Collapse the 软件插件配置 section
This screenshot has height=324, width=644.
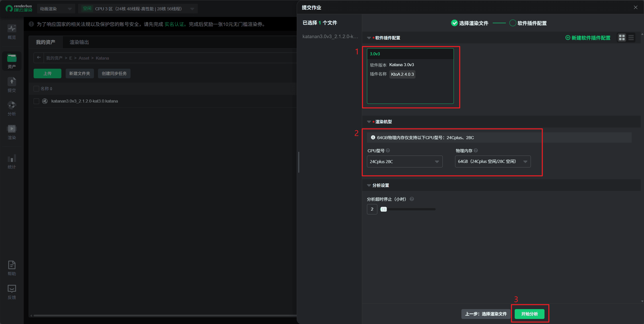pyautogui.click(x=369, y=38)
